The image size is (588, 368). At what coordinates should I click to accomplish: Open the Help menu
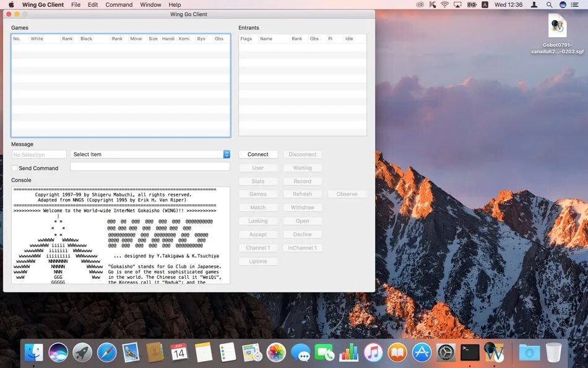point(175,5)
